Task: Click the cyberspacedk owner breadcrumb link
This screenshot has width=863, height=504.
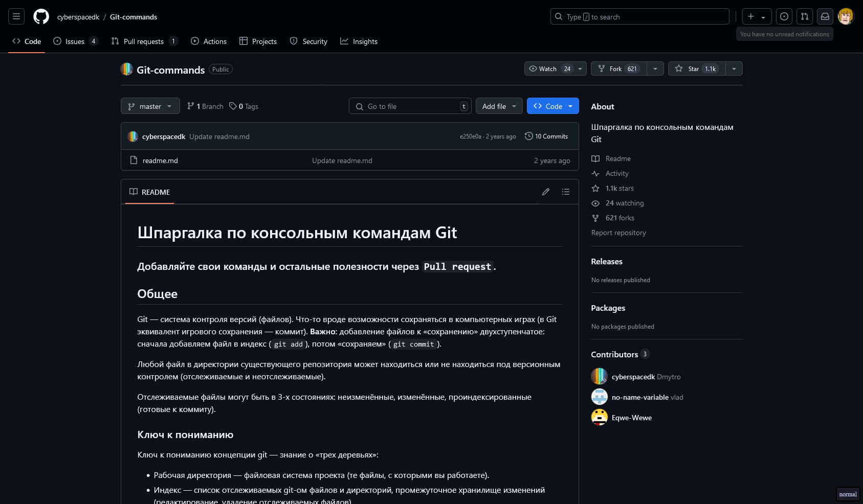Action: [78, 17]
